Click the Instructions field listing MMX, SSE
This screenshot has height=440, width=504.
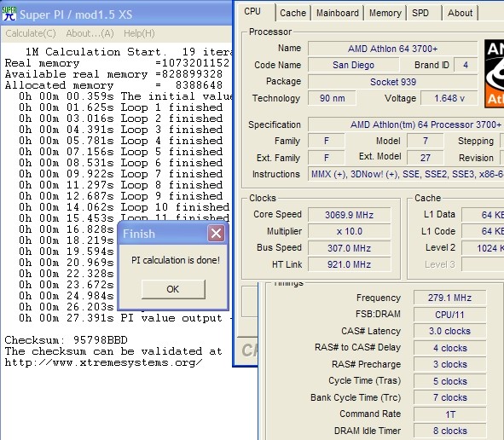point(406,174)
